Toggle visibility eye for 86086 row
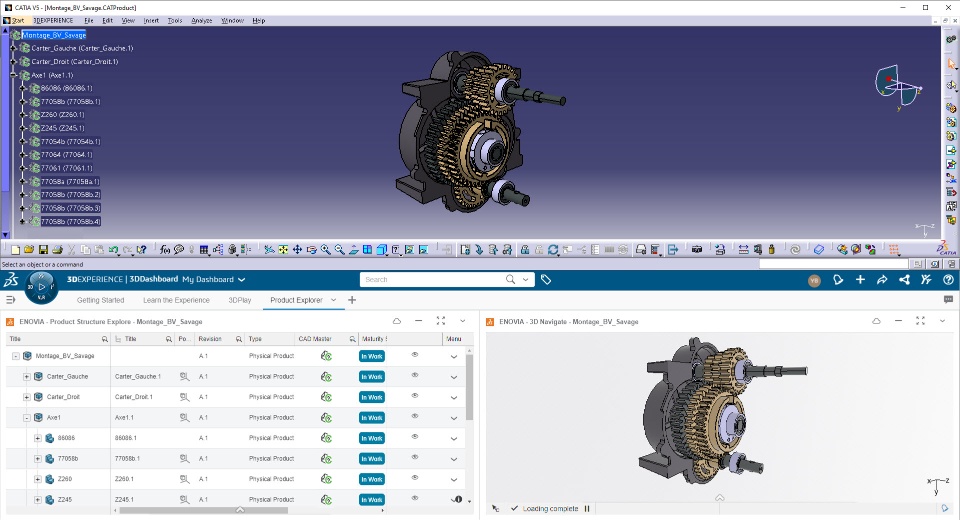The image size is (960, 520). point(414,437)
